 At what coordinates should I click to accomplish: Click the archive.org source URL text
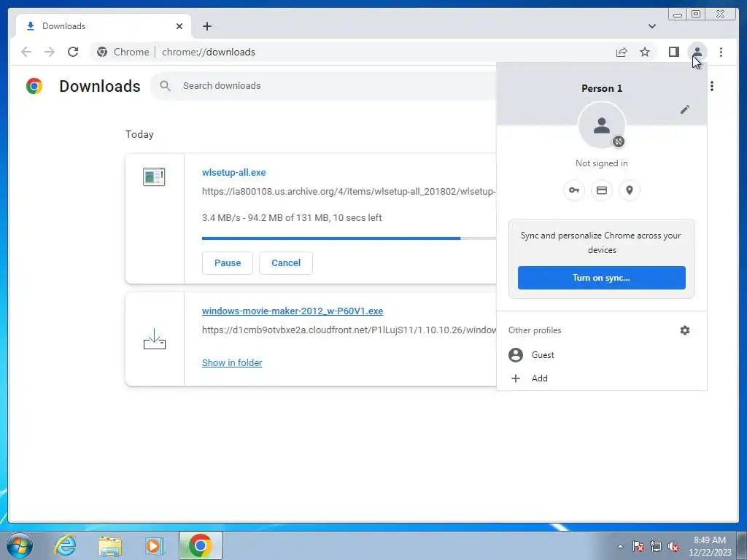pyautogui.click(x=349, y=192)
